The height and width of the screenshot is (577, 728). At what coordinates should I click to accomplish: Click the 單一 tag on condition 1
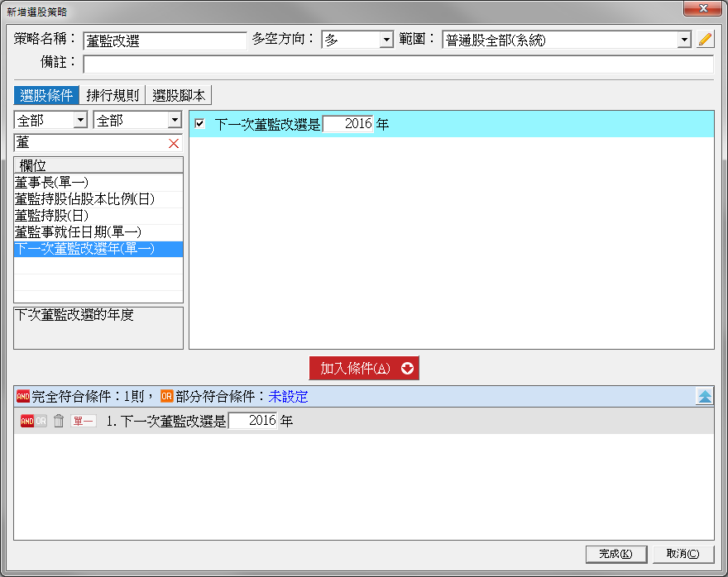tap(84, 421)
